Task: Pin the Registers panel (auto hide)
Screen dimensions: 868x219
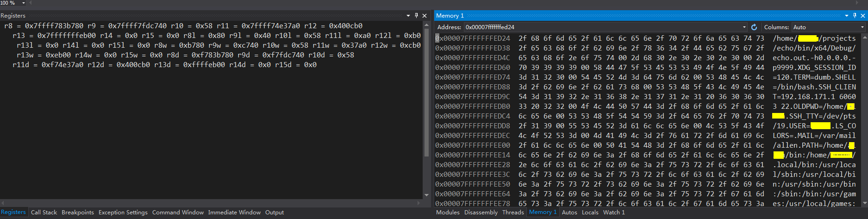Action: tap(416, 16)
